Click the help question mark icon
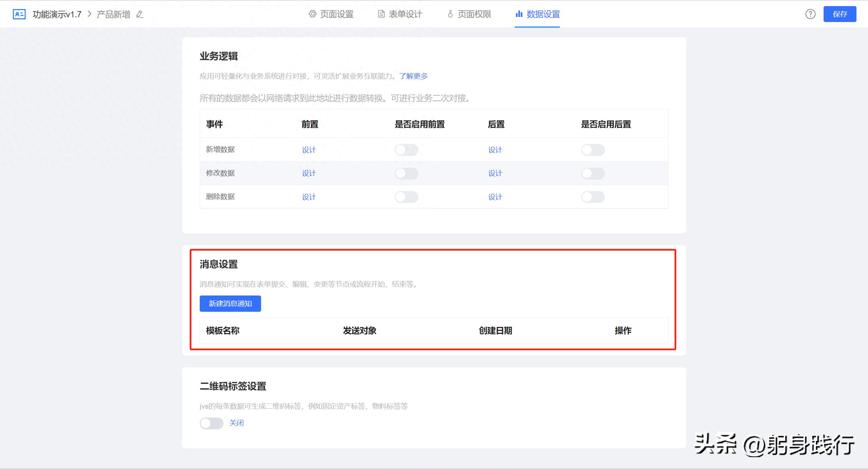 tap(810, 14)
